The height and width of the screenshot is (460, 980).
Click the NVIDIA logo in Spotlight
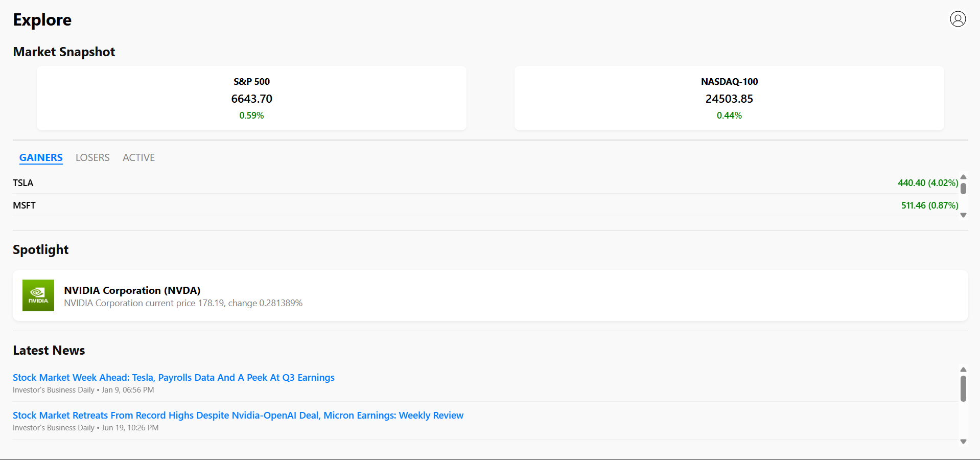(x=38, y=295)
